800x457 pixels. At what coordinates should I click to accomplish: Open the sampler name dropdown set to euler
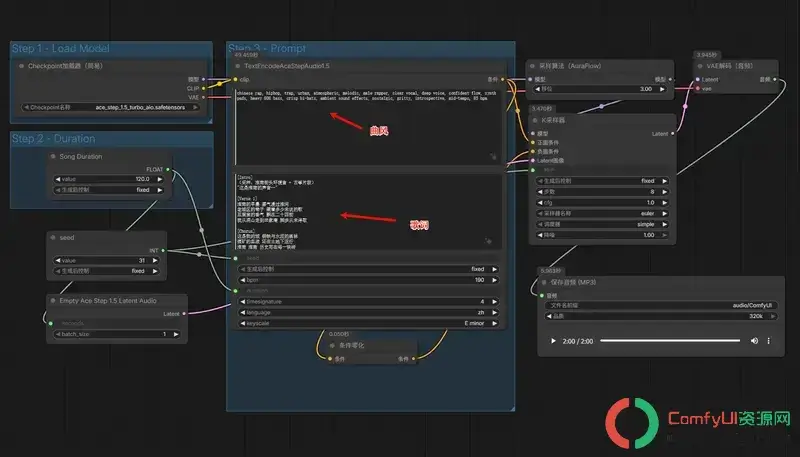pos(602,213)
